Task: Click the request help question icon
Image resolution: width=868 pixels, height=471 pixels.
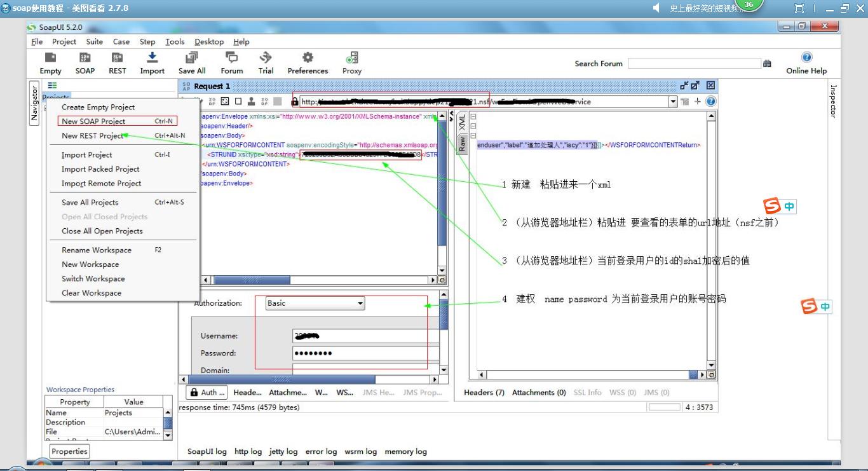Action: [711, 101]
